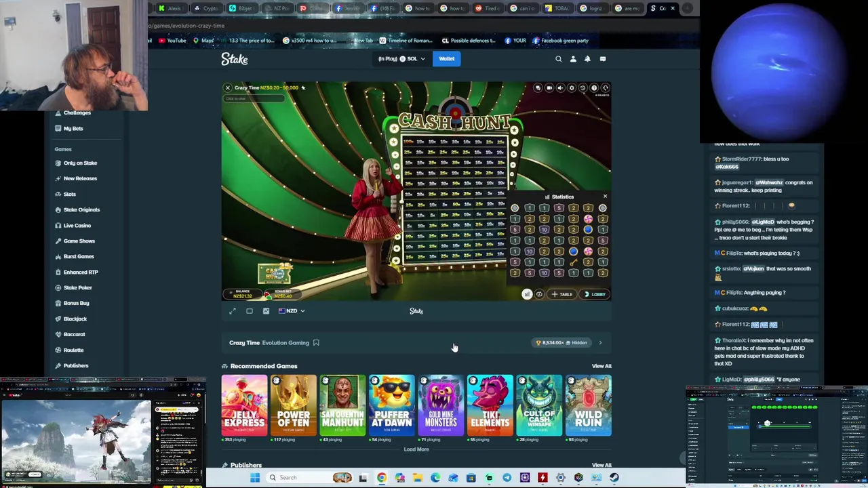Click the Wallet button
The width and height of the screenshot is (868, 488).
(446, 59)
